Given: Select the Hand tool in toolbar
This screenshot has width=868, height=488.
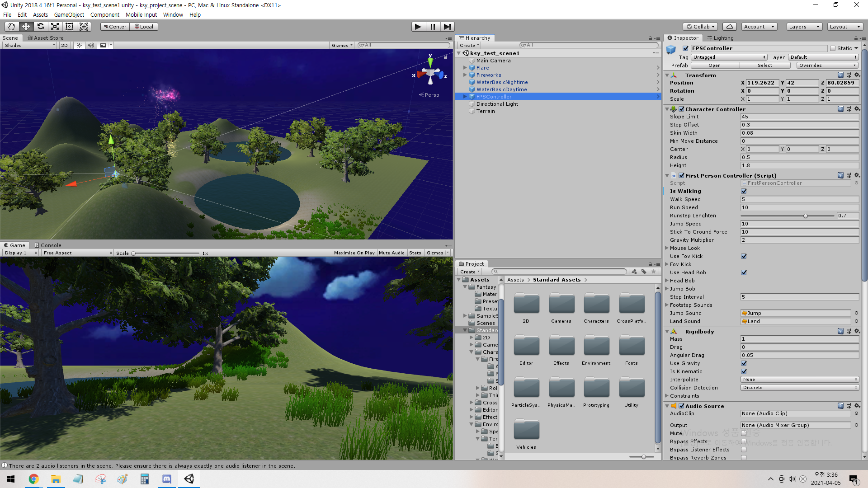Looking at the screenshot, I should click(11, 27).
